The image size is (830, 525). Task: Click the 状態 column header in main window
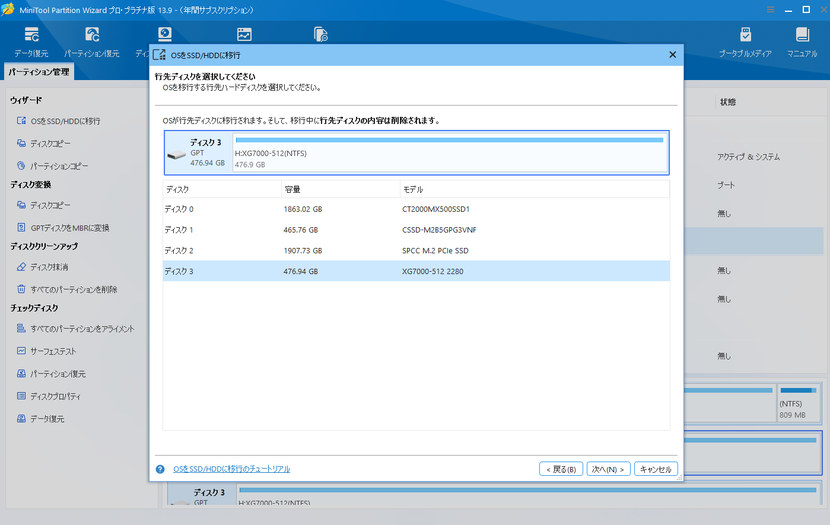pyautogui.click(x=728, y=102)
